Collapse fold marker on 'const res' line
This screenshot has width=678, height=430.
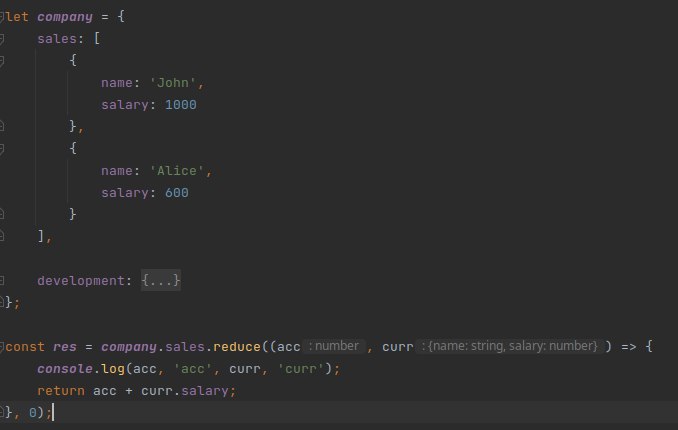click(2, 347)
